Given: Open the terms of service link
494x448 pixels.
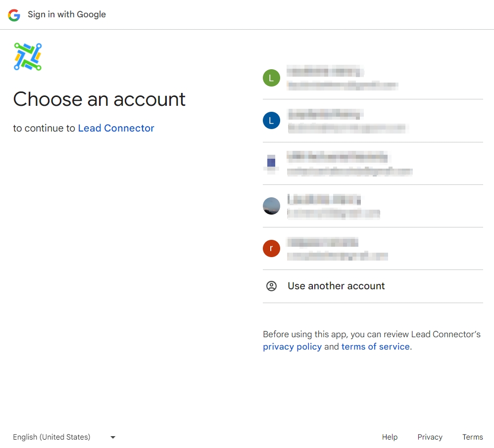Looking at the screenshot, I should (x=375, y=347).
